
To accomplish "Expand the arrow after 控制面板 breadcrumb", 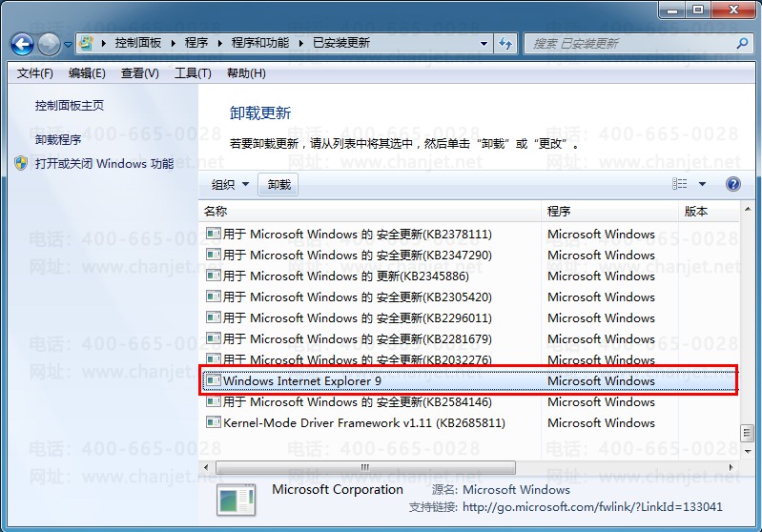I will click(x=174, y=43).
